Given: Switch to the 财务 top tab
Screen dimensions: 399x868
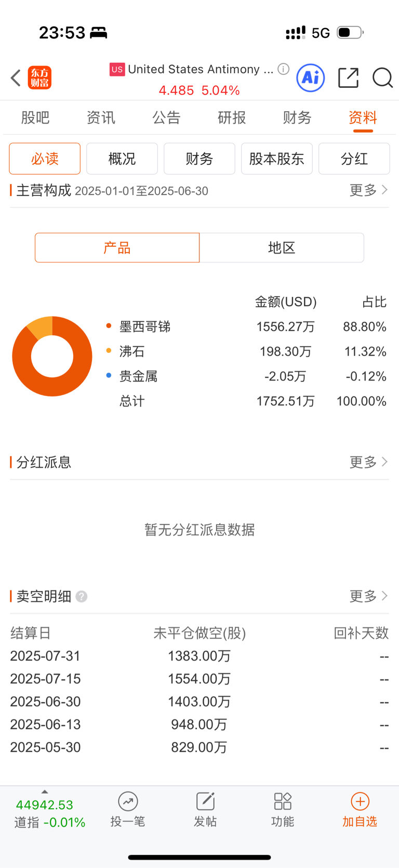Looking at the screenshot, I should [297, 118].
